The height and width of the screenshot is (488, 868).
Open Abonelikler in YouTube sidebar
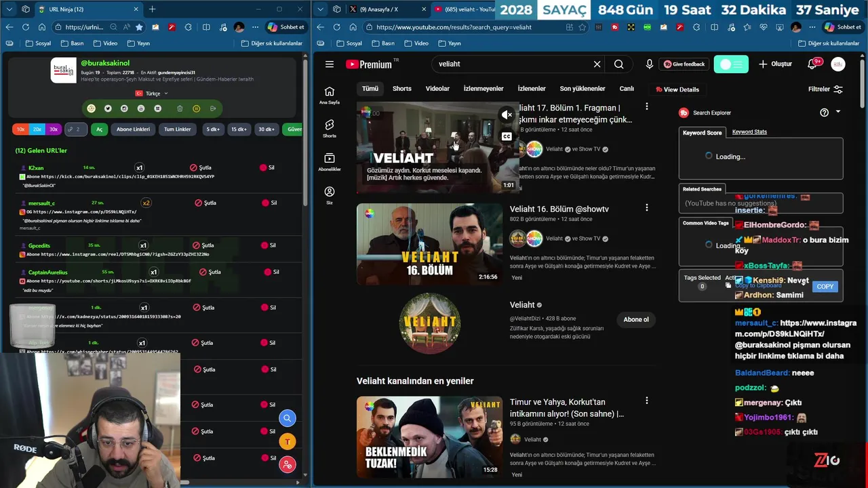pos(329,163)
